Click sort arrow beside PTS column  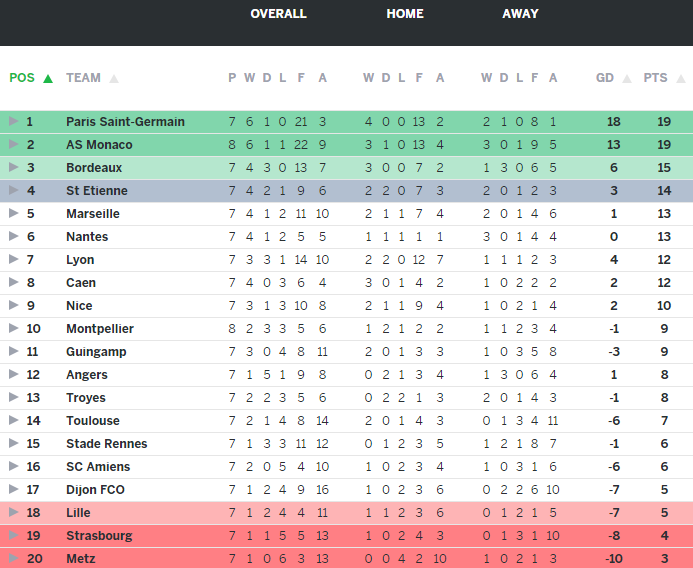(x=677, y=78)
